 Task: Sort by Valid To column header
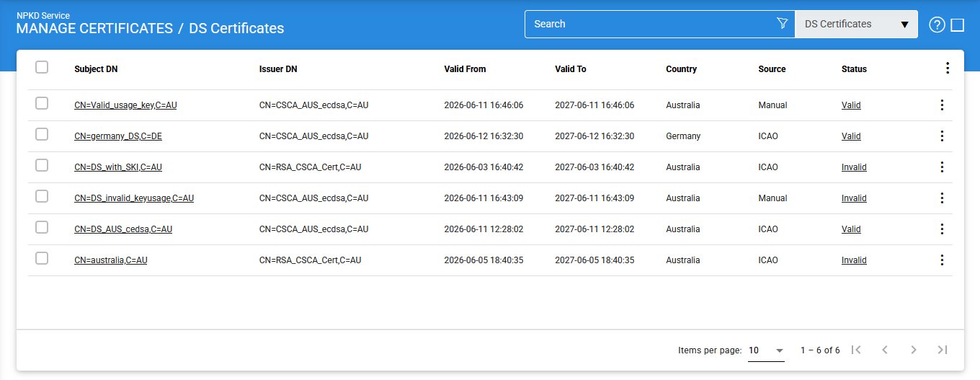[x=571, y=69]
